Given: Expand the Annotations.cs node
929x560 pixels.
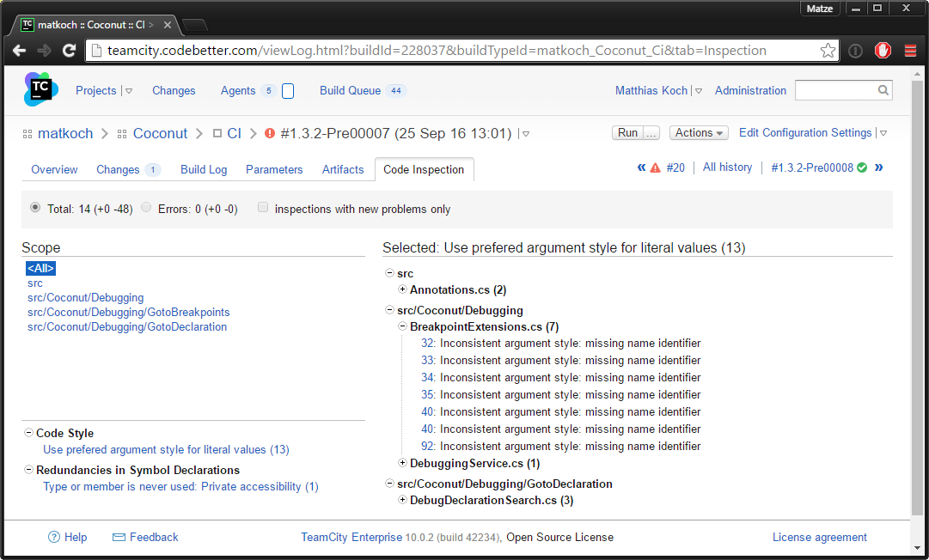Looking at the screenshot, I should tap(402, 289).
